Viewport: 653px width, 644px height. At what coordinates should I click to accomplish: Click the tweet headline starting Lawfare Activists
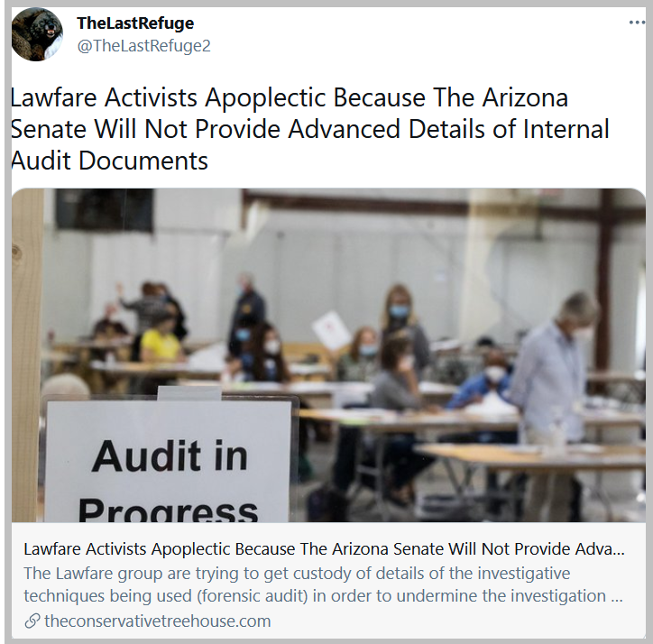tap(310, 129)
